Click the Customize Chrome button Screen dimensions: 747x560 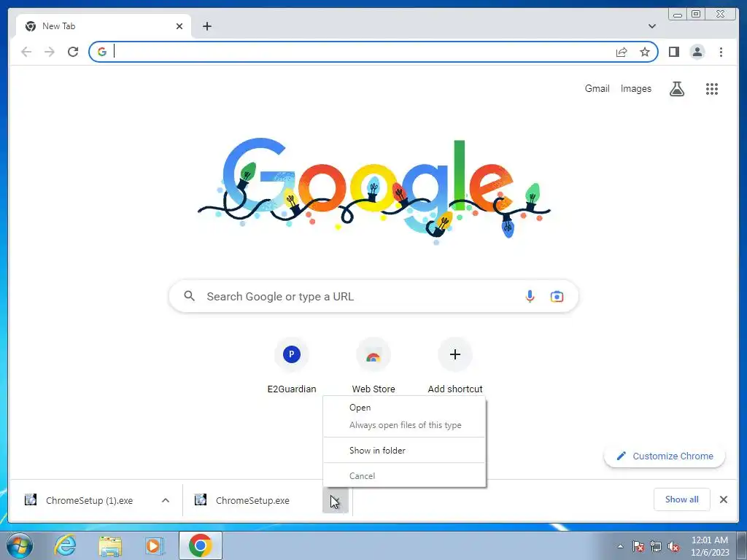(x=665, y=456)
